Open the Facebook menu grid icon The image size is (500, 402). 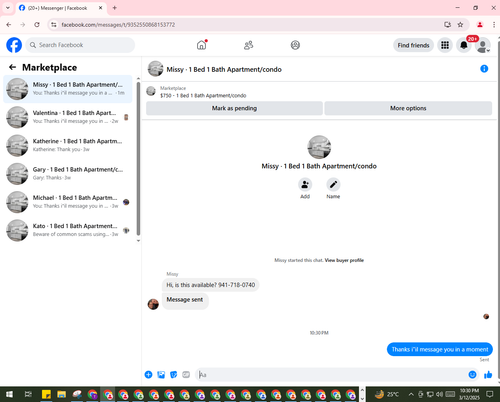445,45
